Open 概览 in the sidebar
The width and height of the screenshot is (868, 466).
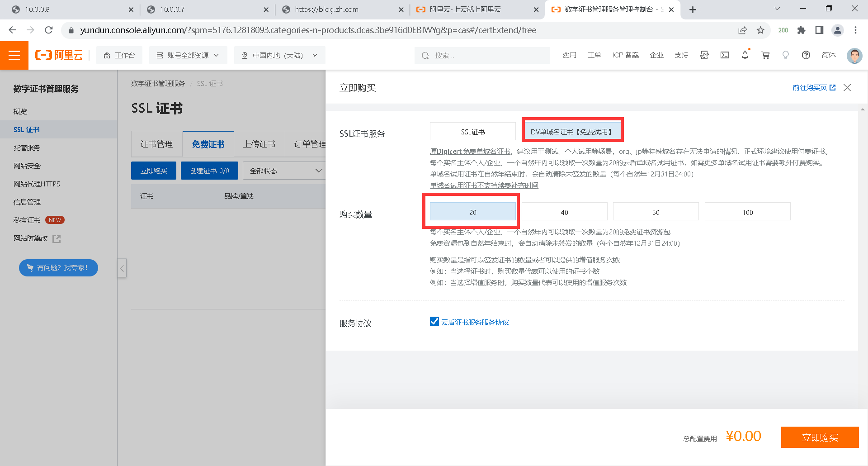point(20,111)
